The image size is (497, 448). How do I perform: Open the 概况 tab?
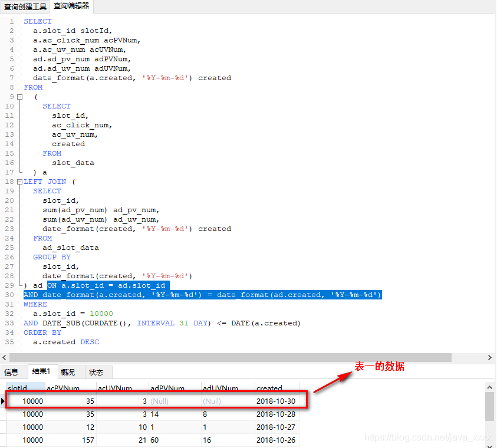(68, 373)
